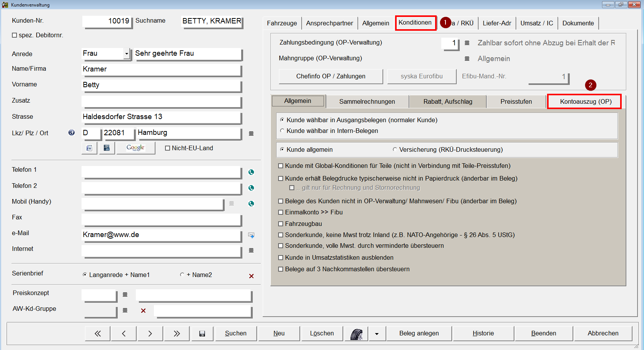Screen dimensions: 644x350
Task: Open the Historie button
Action: 483,333
